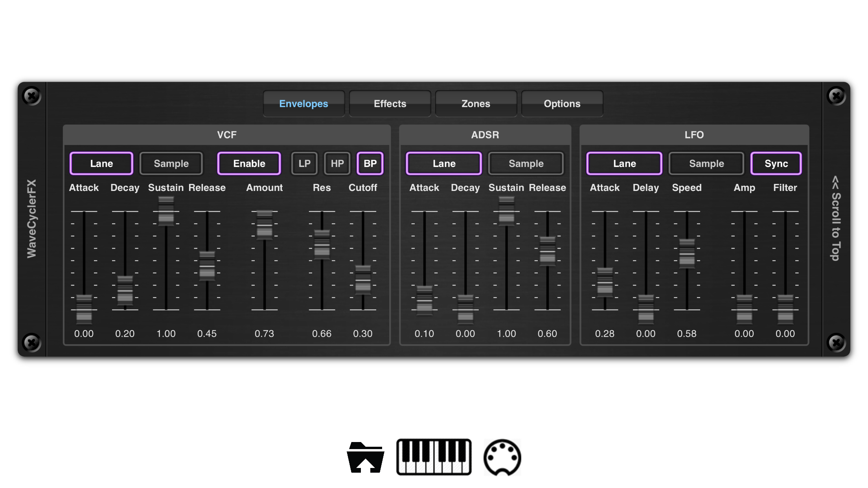Turn off LFO Sync
868x488 pixels.
776,163
